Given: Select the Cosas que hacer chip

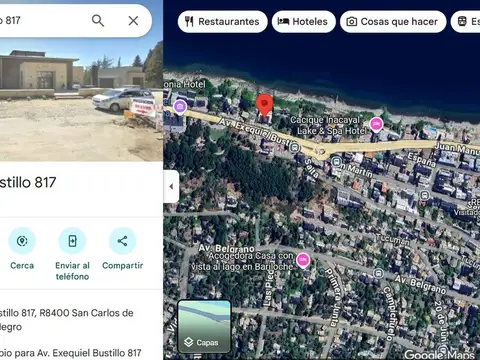Looking at the screenshot, I should (x=393, y=22).
